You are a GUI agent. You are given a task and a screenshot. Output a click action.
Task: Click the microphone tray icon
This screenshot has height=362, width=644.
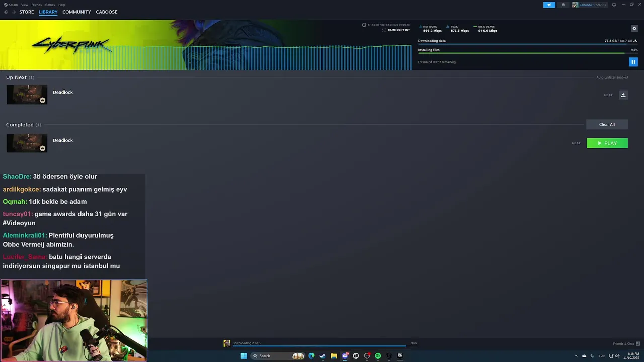[x=592, y=356]
